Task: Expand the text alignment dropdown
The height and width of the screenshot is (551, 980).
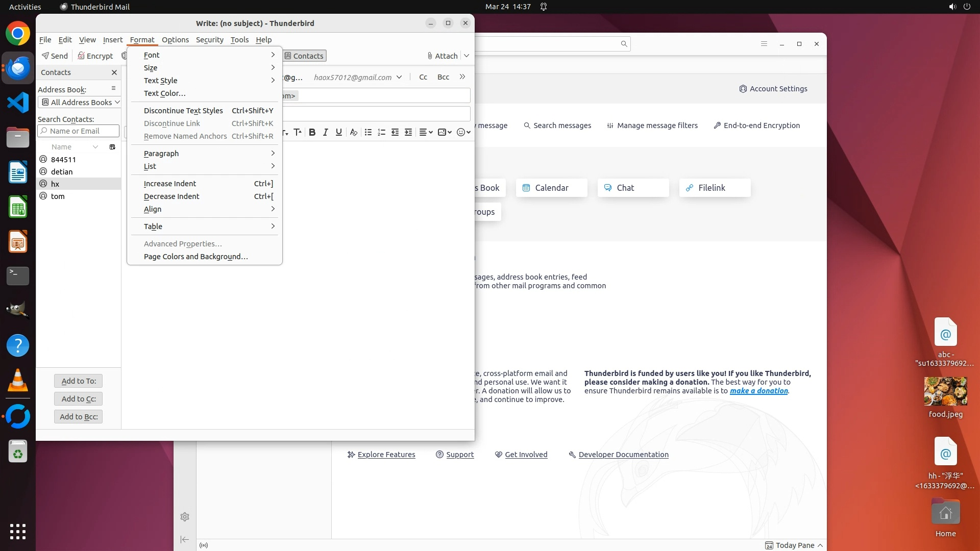Action: (426, 132)
